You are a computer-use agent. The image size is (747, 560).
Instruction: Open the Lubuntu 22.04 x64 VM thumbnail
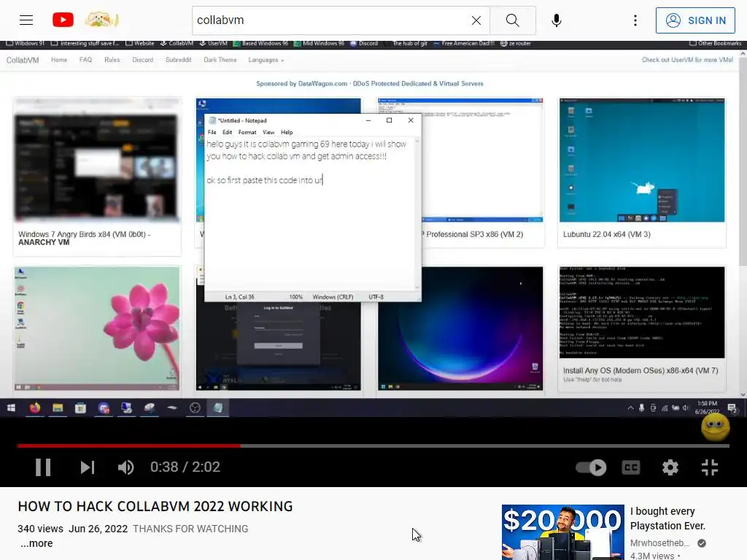click(x=642, y=160)
